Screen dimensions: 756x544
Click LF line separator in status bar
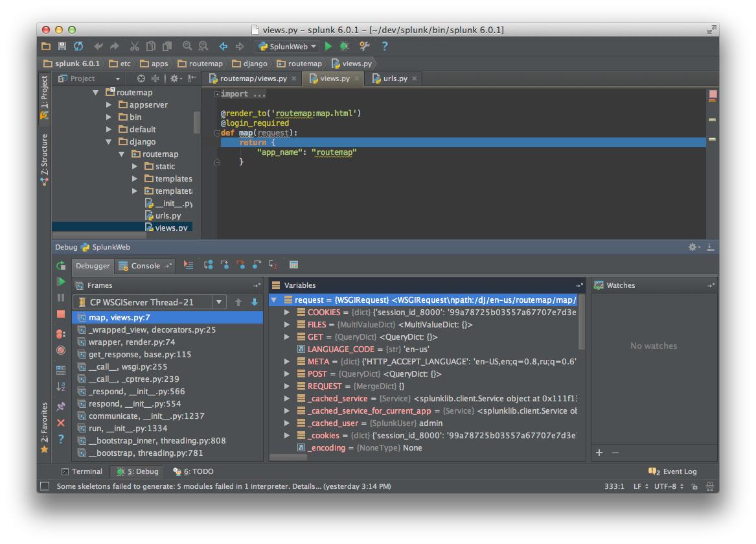[641, 486]
